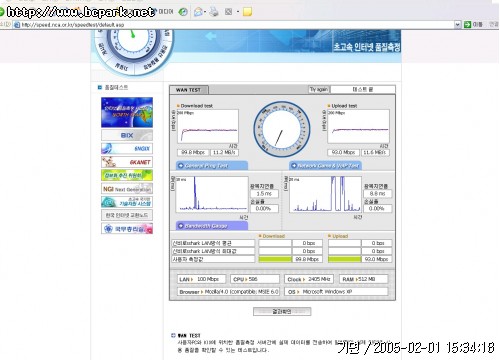
Task: Click the 93.0 Mbps upload result field
Action: [x=343, y=152]
